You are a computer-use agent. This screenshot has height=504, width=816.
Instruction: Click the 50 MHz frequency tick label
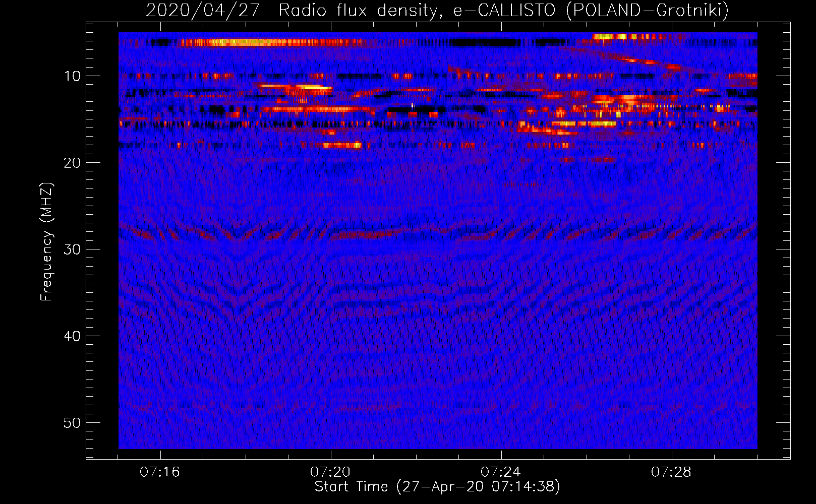click(x=73, y=423)
